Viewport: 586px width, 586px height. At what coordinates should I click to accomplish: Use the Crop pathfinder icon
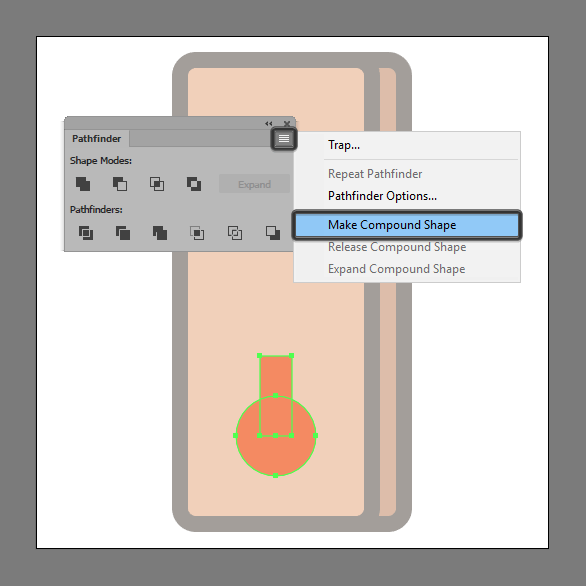point(197,233)
